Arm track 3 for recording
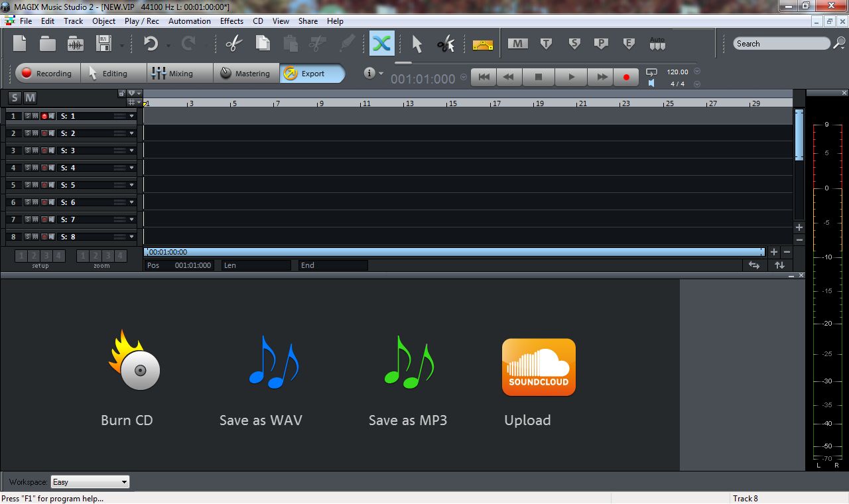Screen dimensions: 849x504 tap(44, 151)
